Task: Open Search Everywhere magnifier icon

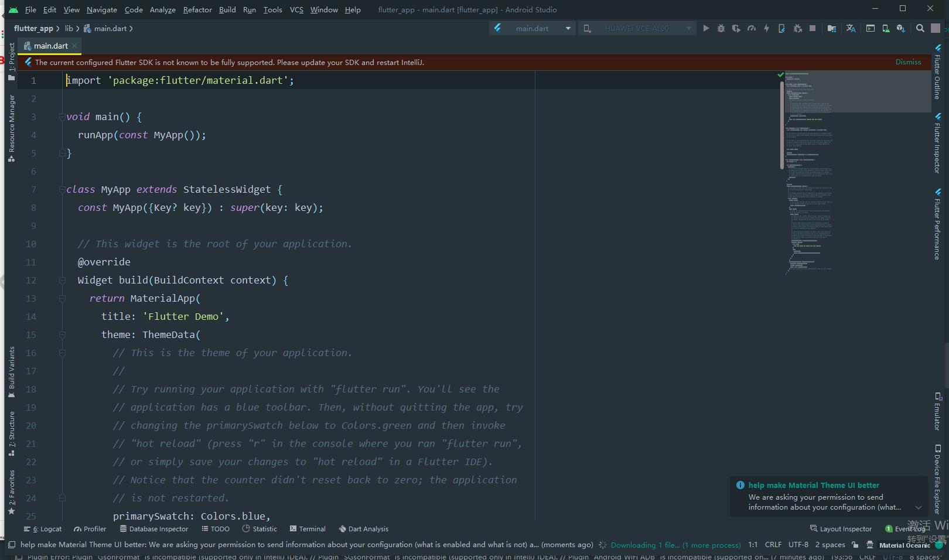Action: (920, 28)
